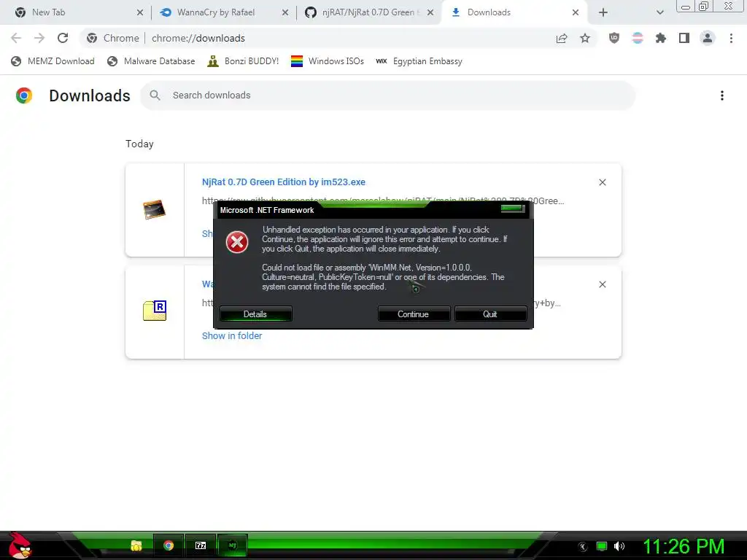747x560 pixels.
Task: Open the tab search chevron
Action: pyautogui.click(x=659, y=13)
